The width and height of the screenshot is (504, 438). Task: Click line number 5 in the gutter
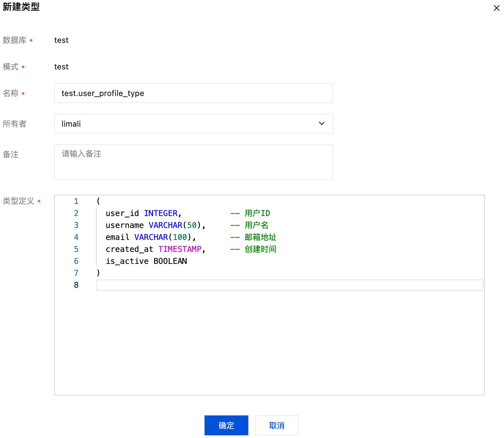76,249
